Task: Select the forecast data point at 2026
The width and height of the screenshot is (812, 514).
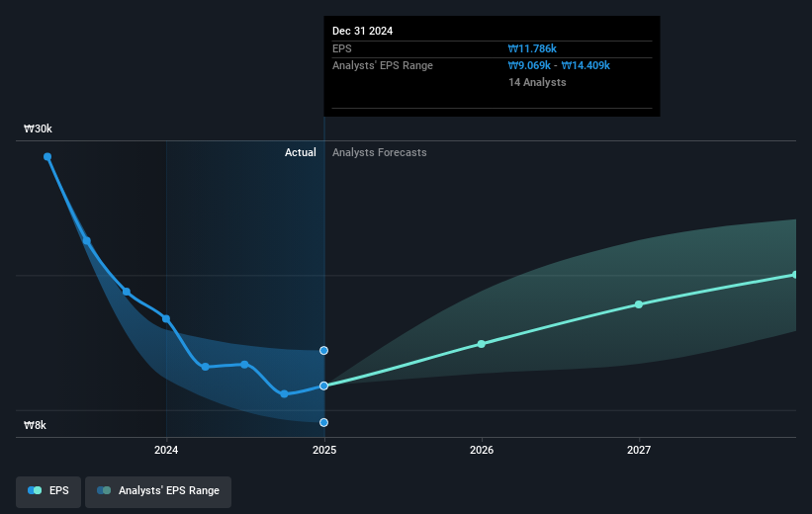Action: click(481, 344)
